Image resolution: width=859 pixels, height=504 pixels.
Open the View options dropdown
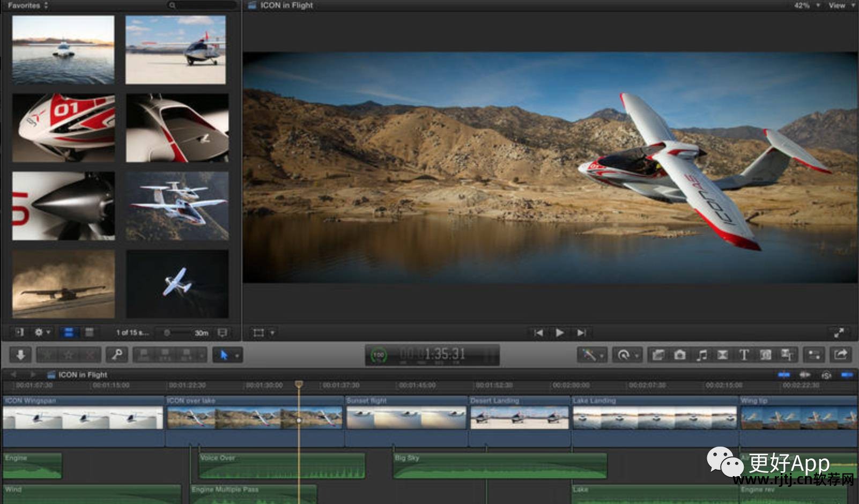coord(841,5)
